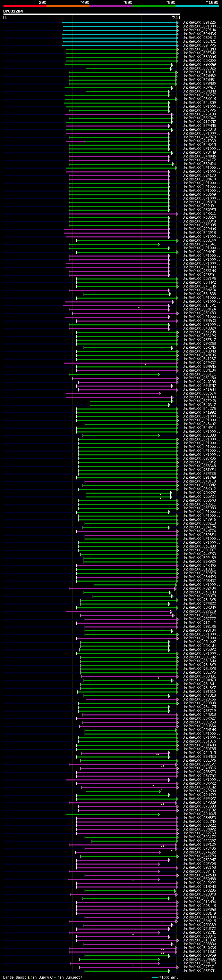This screenshot has width=222, height=980.
Task: Select hit label UniRef100_C3Y267
Action: [x=199, y=95]
